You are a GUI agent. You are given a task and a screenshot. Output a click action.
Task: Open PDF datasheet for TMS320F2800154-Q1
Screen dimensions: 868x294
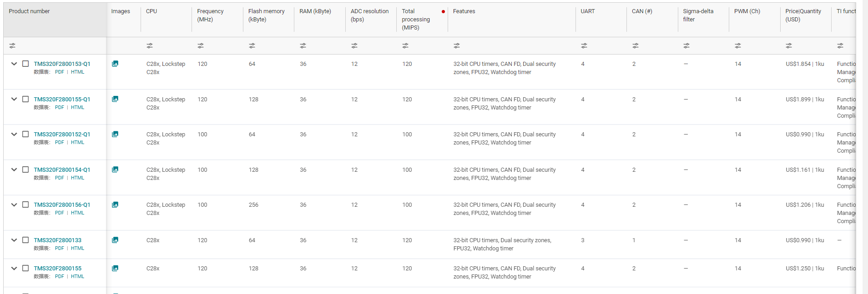(x=60, y=178)
